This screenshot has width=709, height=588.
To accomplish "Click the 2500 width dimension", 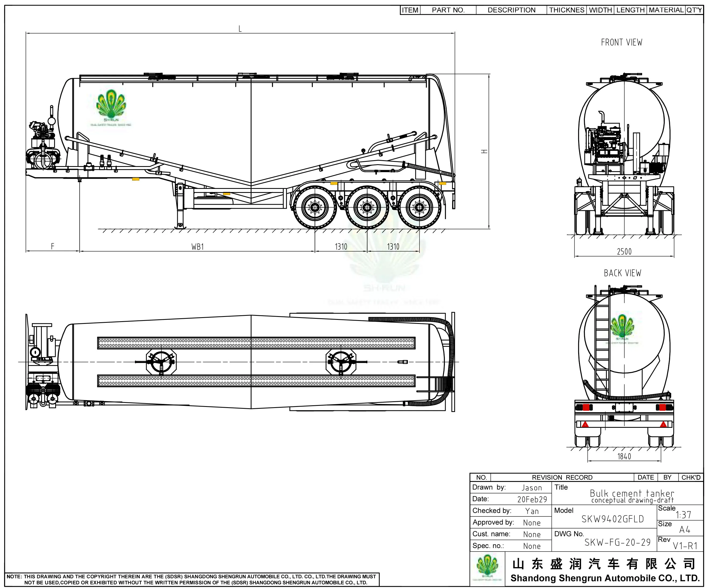I will click(x=624, y=252).
